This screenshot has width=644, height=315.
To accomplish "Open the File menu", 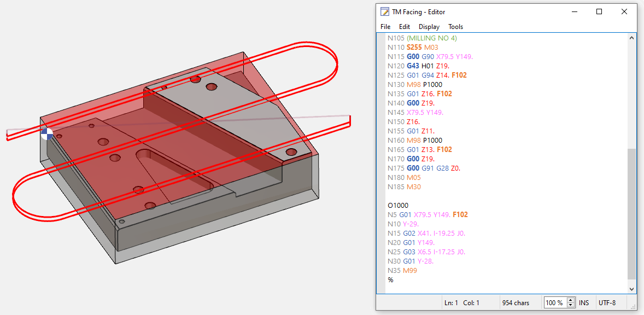I will pyautogui.click(x=385, y=26).
